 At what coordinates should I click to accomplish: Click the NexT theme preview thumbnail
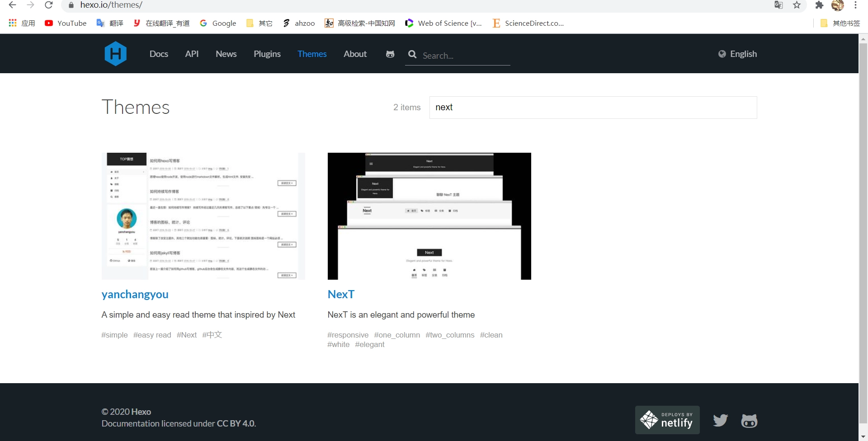pyautogui.click(x=429, y=216)
